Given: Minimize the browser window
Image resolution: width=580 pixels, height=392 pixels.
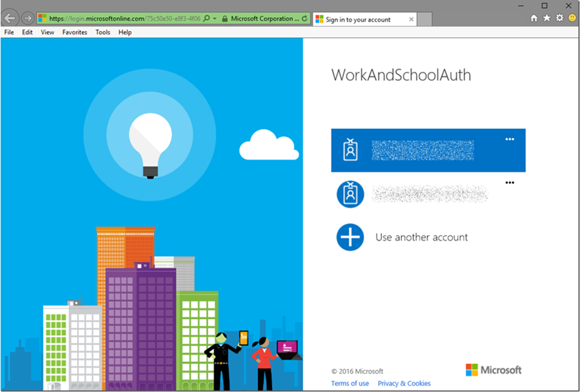Looking at the screenshot, I should pyautogui.click(x=521, y=6).
